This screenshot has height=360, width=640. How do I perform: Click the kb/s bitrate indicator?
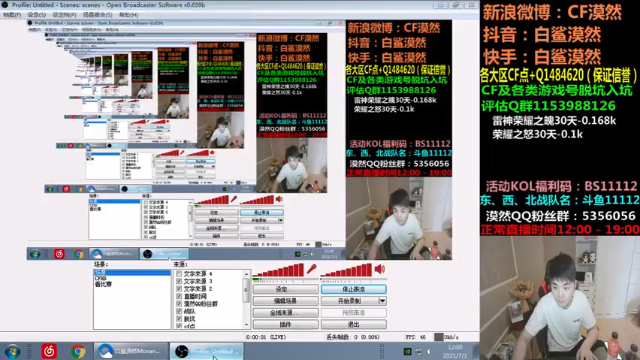(446, 337)
